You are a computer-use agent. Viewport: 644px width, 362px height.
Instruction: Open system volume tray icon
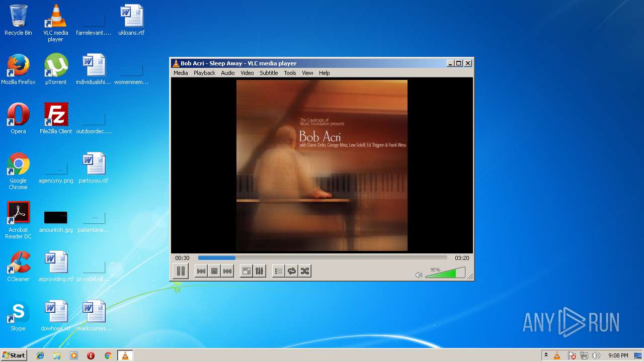click(x=596, y=355)
